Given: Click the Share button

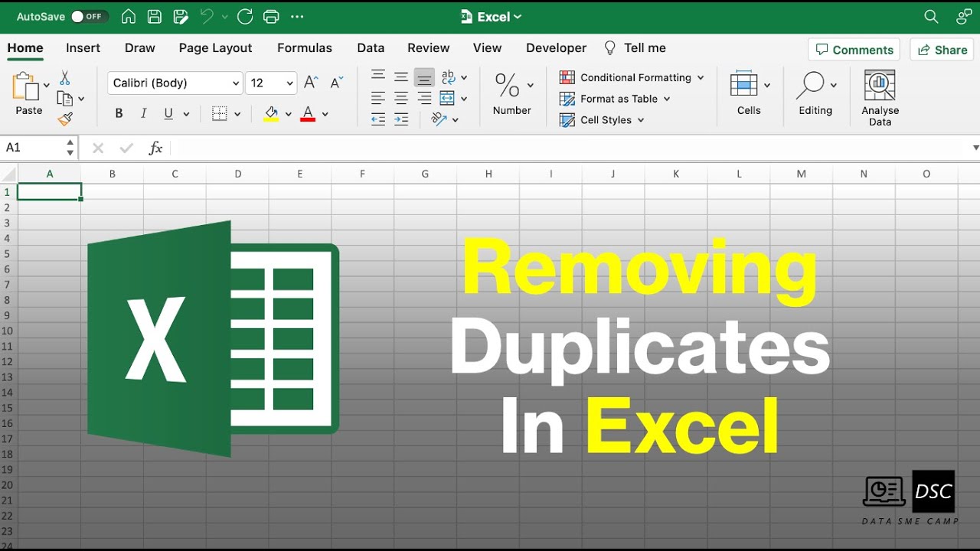Looking at the screenshot, I should tap(942, 50).
